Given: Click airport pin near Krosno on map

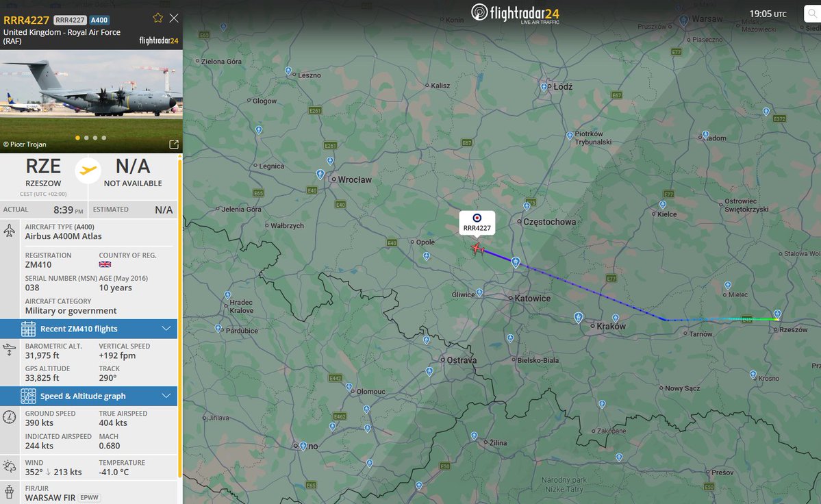Looking at the screenshot, I should pos(753,375).
